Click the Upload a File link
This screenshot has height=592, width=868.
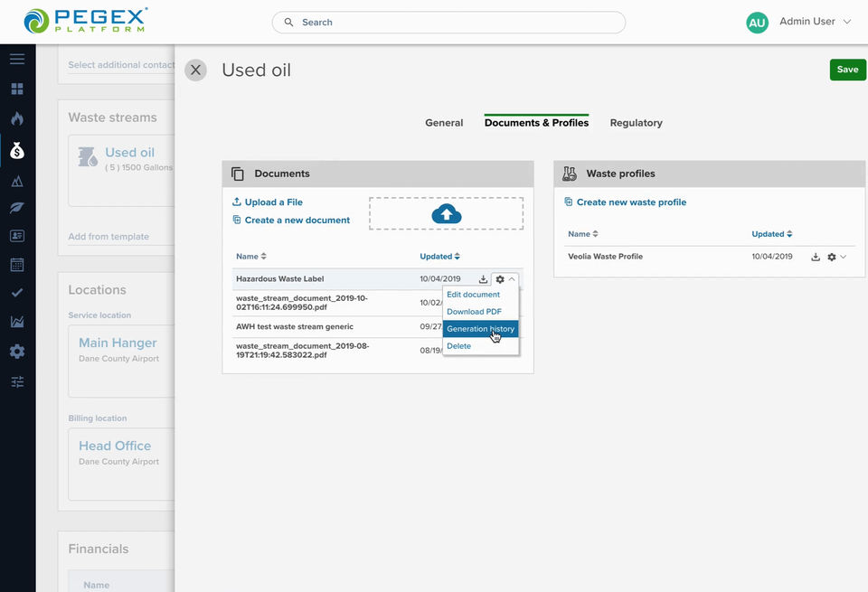point(268,202)
